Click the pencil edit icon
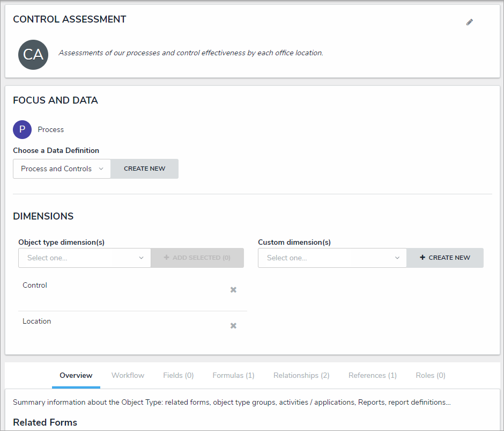Screen dimensions: 504x431 point(470,22)
